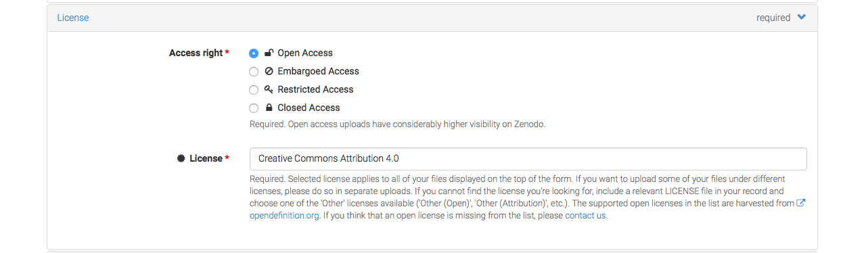Collapse the License section with chevron arrow
This screenshot has height=253, width=868.
[x=802, y=18]
